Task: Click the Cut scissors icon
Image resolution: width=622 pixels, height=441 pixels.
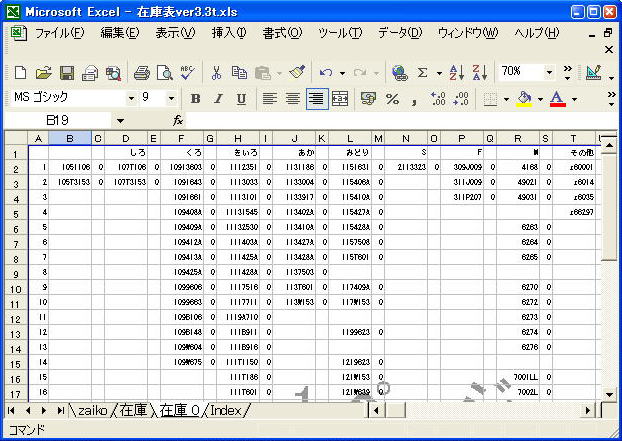Action: coord(215,73)
